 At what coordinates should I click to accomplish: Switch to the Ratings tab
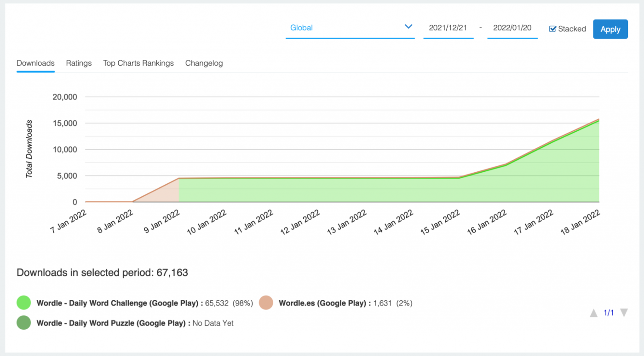[x=79, y=63]
